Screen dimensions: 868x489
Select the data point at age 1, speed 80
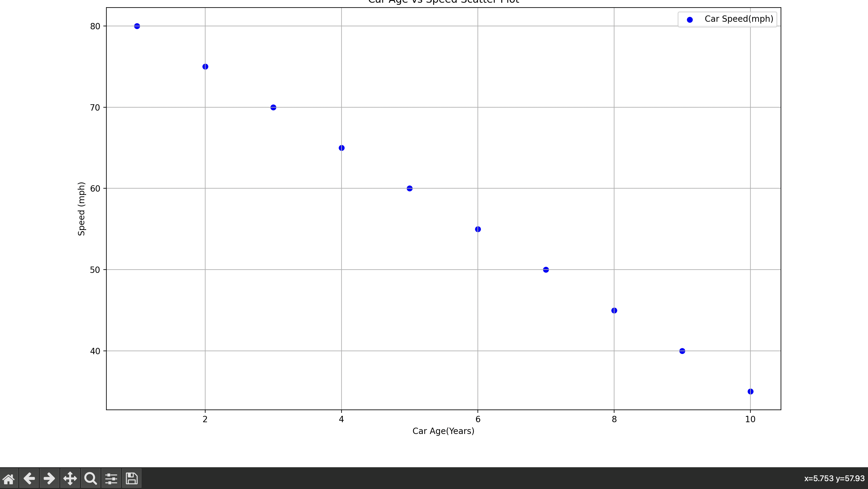(137, 26)
